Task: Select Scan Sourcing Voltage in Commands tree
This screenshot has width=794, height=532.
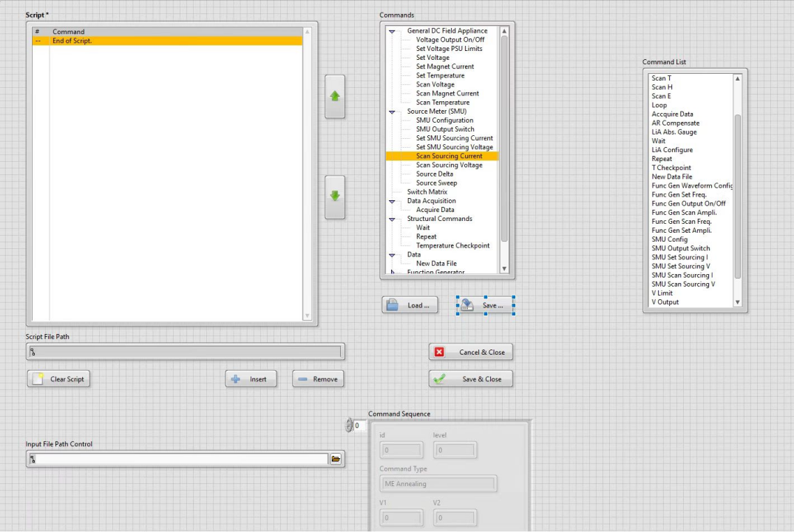Action: (449, 165)
